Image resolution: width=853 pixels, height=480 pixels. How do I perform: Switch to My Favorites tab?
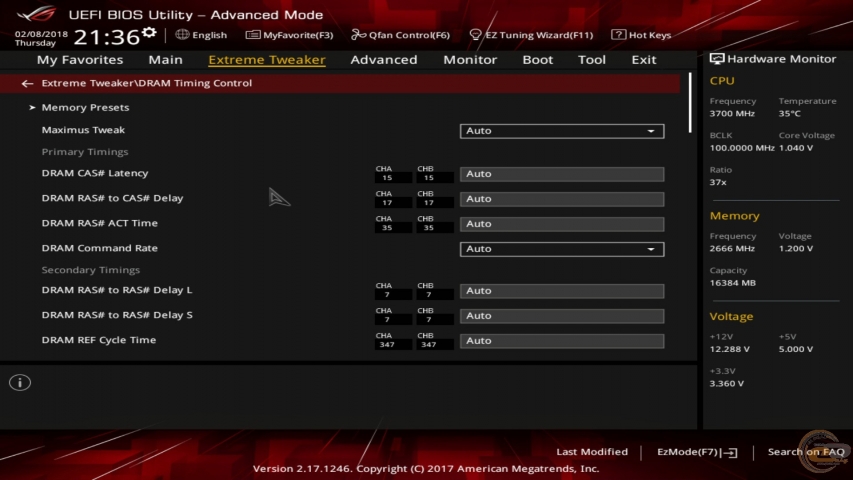80,59
